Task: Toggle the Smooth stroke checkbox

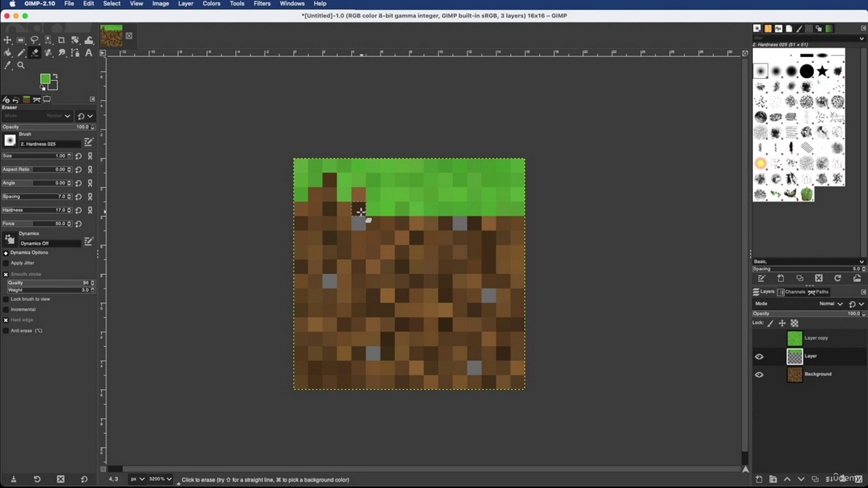Action: [6, 275]
